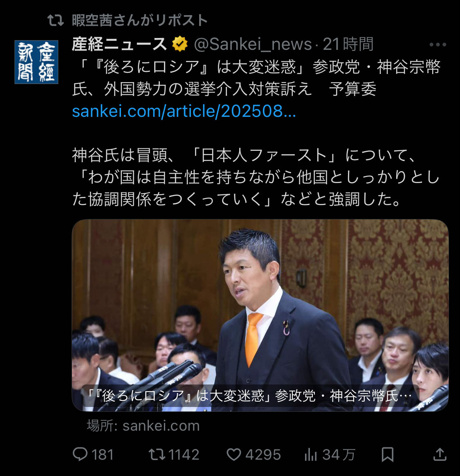This screenshot has height=476, width=460.
Task: Open the @Sankei_news handle
Action: click(253, 44)
